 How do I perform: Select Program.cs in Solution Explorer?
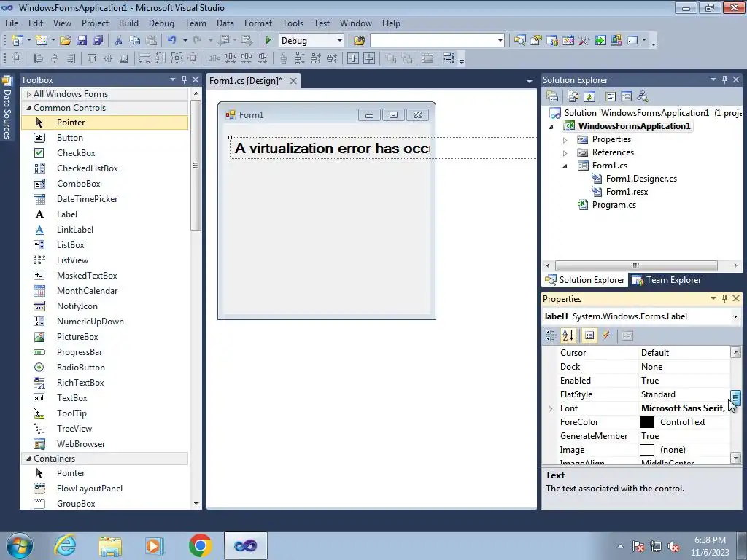point(614,205)
